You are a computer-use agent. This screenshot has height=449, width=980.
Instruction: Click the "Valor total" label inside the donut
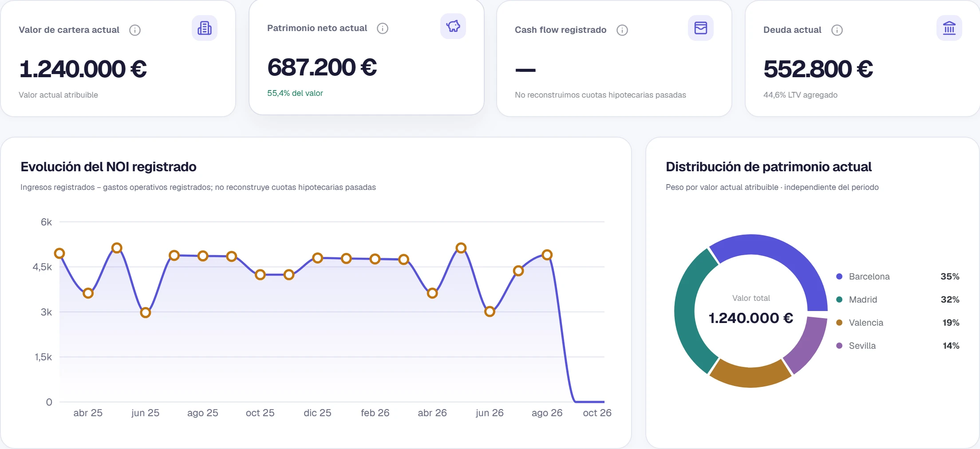[751, 298]
